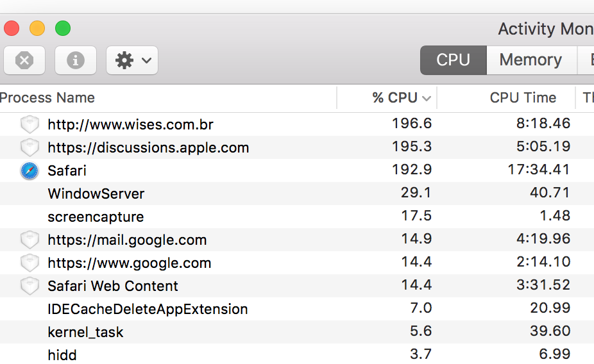This screenshot has width=594, height=364.
Task: Click shield icon beside discussions.apple.com
Action: (x=30, y=148)
